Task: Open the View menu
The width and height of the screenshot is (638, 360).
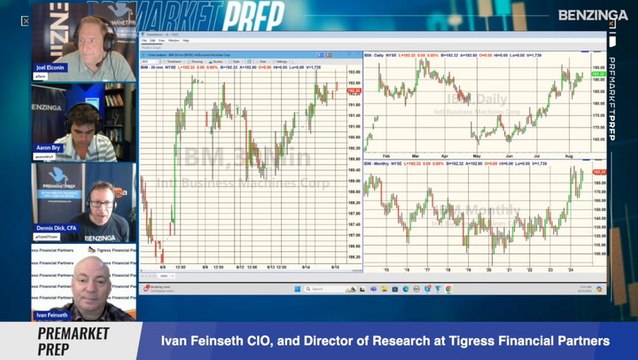Action: (x=162, y=41)
